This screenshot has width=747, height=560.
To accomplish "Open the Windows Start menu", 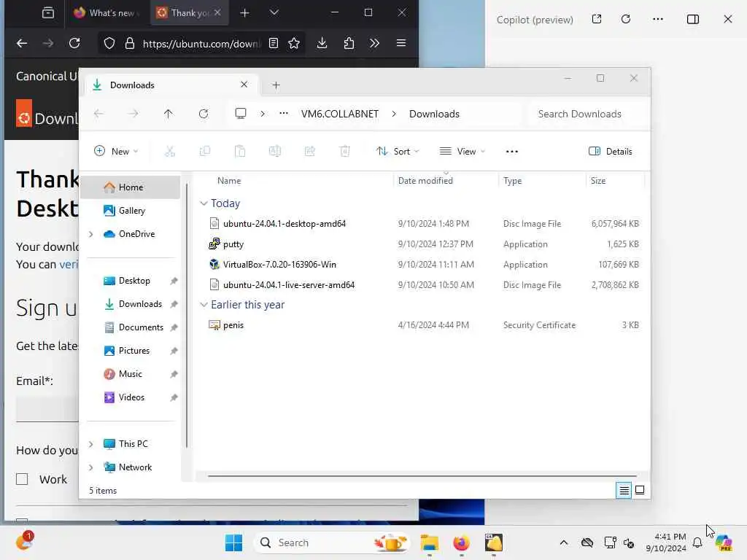I will click(233, 542).
